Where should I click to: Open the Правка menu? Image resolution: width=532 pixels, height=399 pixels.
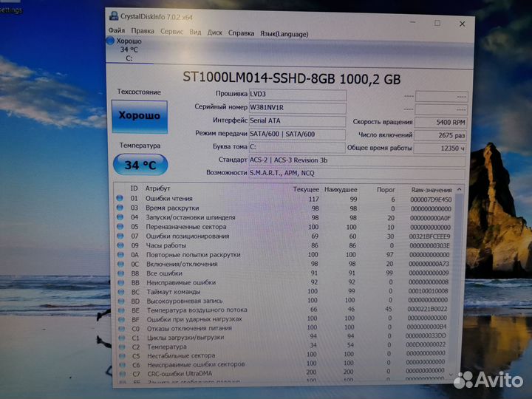143,31
